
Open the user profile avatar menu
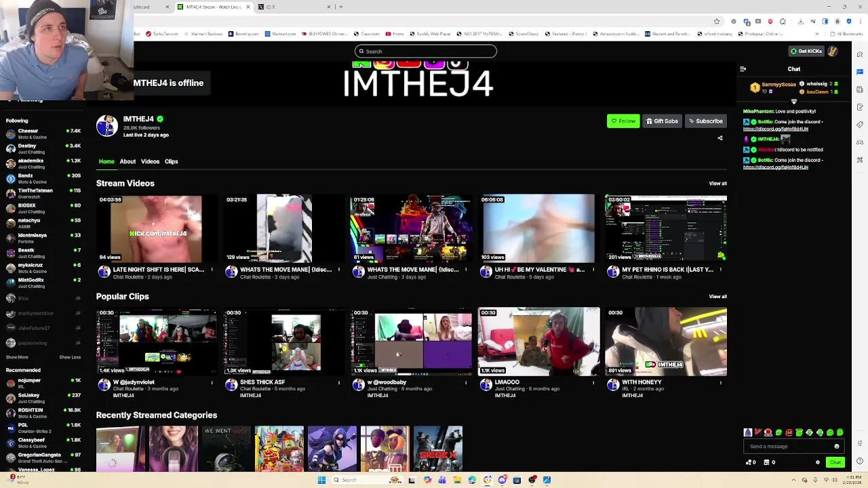[x=833, y=52]
